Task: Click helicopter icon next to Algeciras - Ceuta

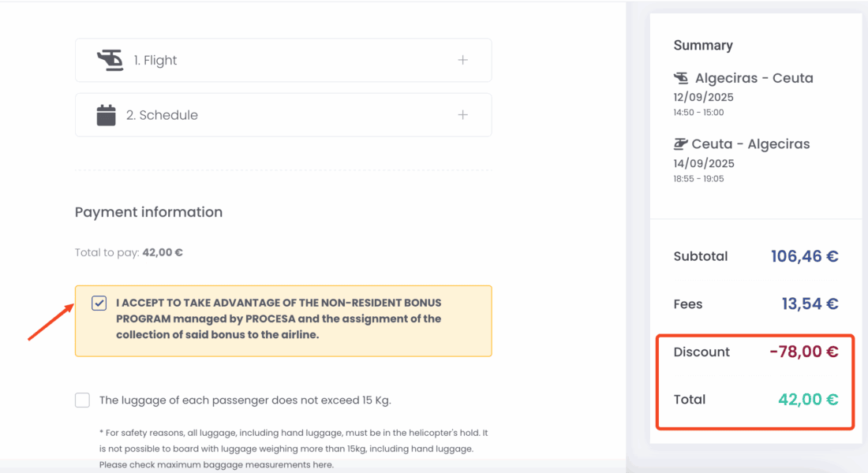Action: 681,78
